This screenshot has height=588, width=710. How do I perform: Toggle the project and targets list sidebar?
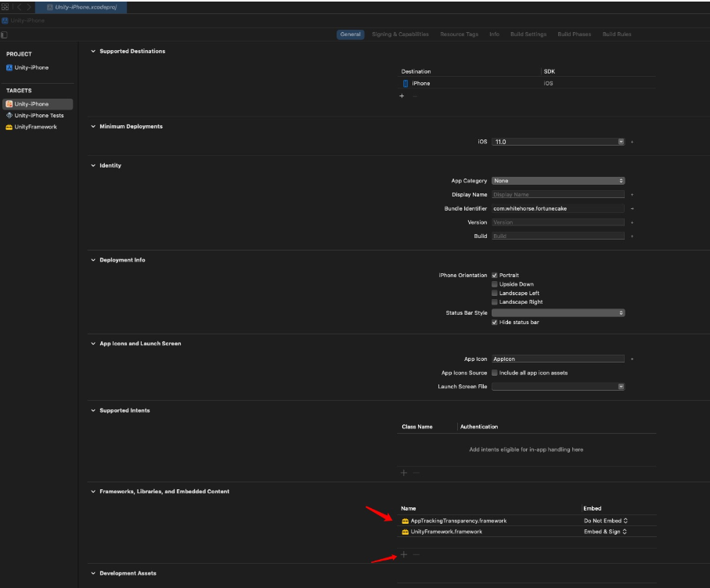(4, 35)
